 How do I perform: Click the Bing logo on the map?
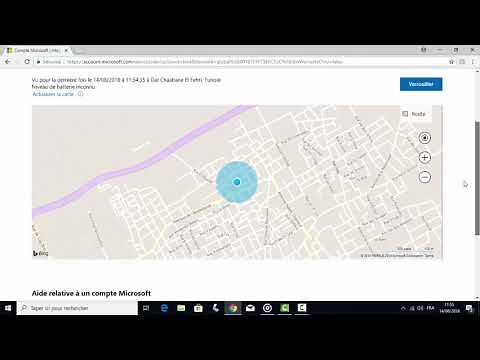(x=40, y=253)
